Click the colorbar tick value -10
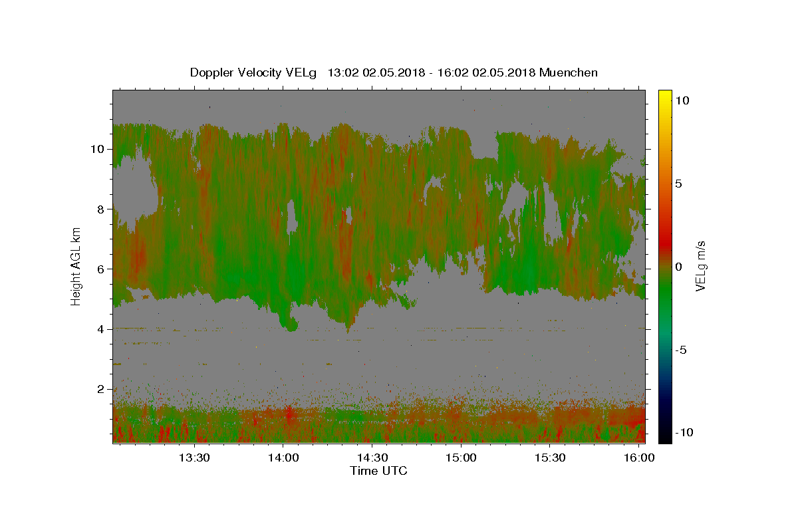Screen dimensions: 798x532 [684, 433]
